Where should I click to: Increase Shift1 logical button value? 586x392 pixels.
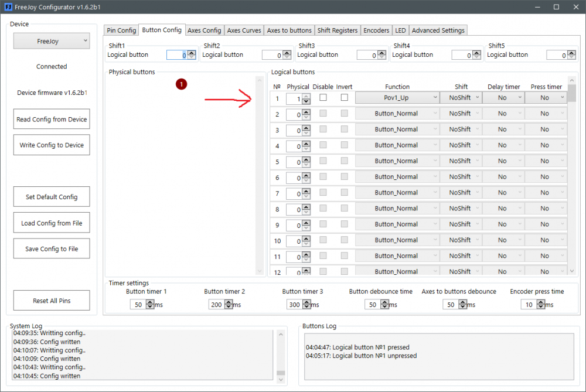pyautogui.click(x=192, y=53)
